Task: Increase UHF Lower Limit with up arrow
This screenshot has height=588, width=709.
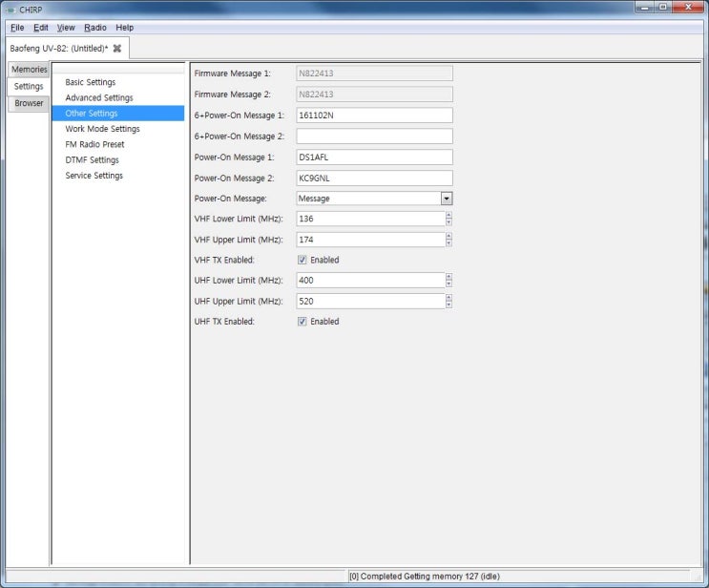Action: (448, 277)
